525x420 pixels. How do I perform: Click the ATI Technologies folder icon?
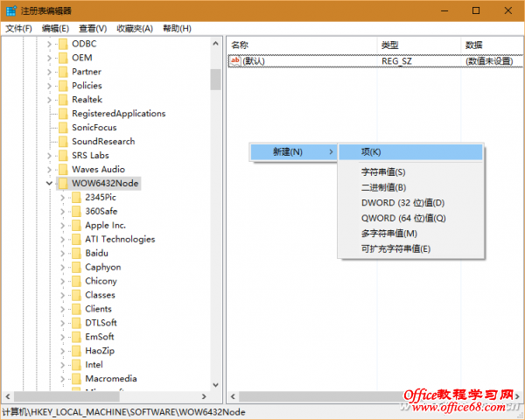click(x=76, y=240)
